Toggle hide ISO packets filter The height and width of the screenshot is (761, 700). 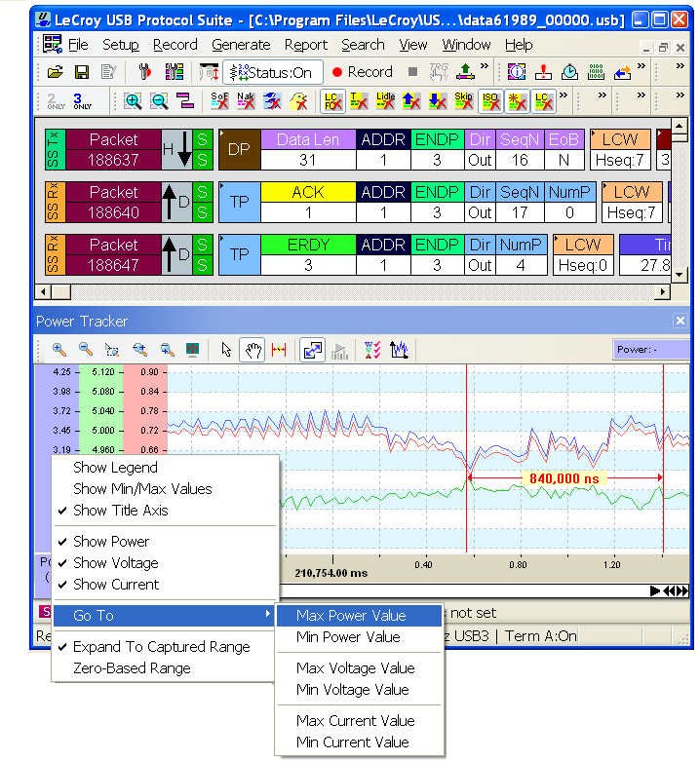click(490, 101)
